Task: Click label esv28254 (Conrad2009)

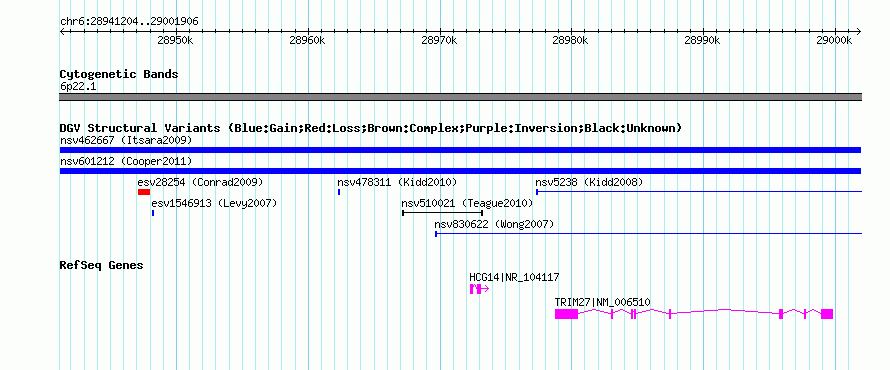Action: point(200,182)
